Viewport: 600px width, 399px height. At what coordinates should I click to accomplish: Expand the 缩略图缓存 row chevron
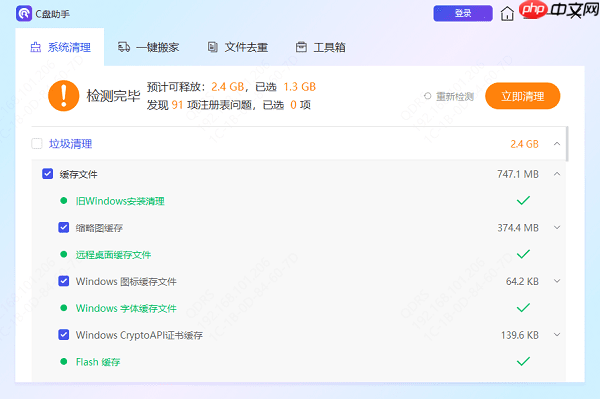click(557, 228)
